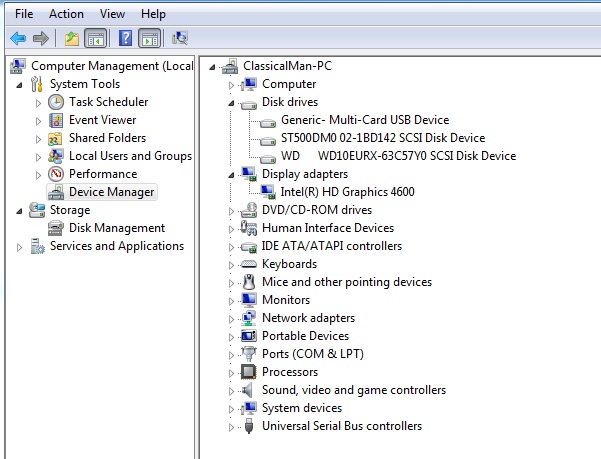Click the Keyboards category icon
The height and width of the screenshot is (459, 601).
(249, 264)
